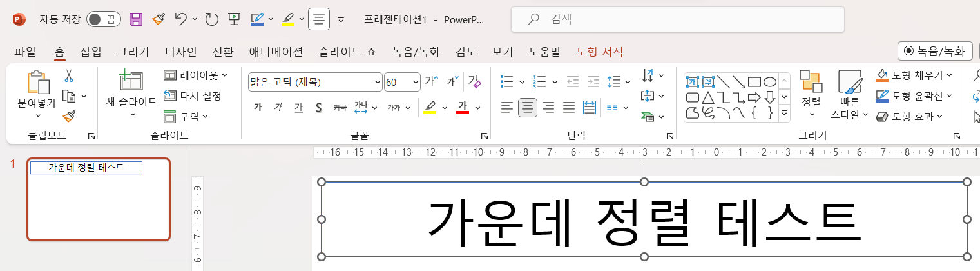Align the text to the right
This screenshot has width=980, height=271.
tap(548, 107)
